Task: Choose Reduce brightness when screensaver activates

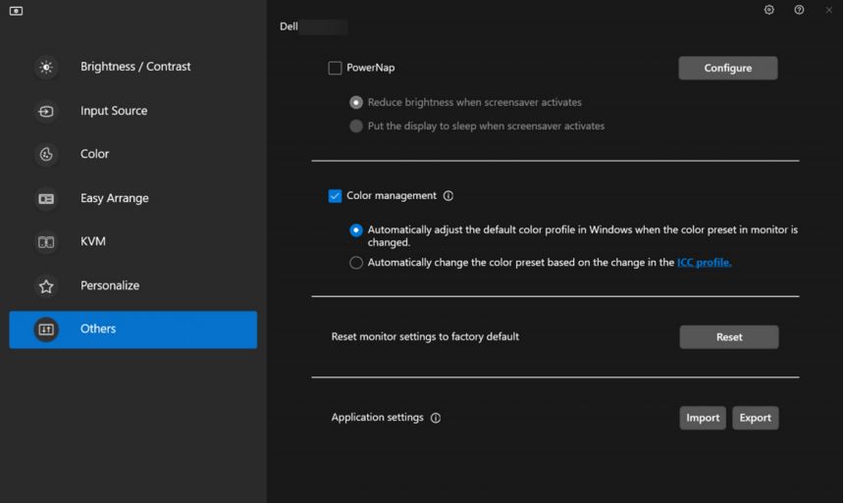Action: pos(356,102)
